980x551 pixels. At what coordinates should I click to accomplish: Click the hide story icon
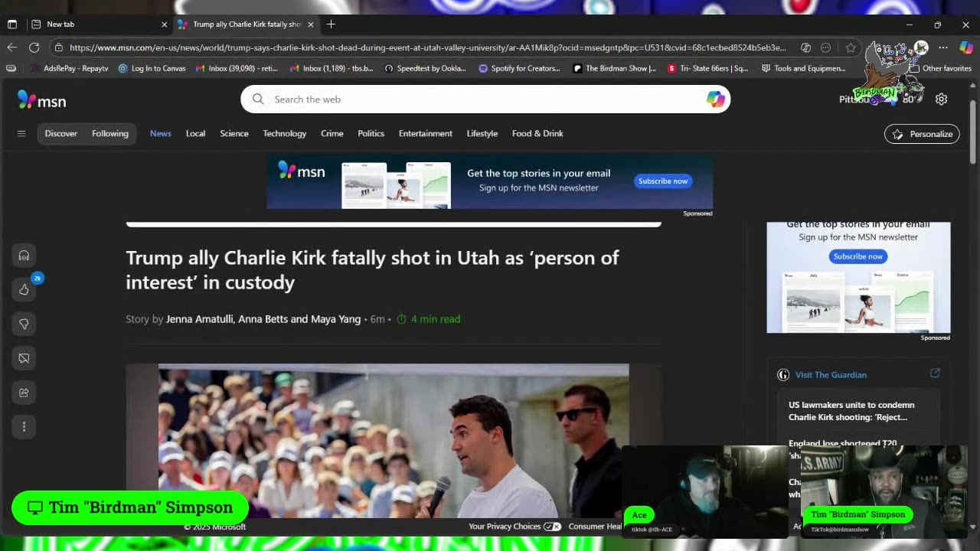tap(24, 358)
